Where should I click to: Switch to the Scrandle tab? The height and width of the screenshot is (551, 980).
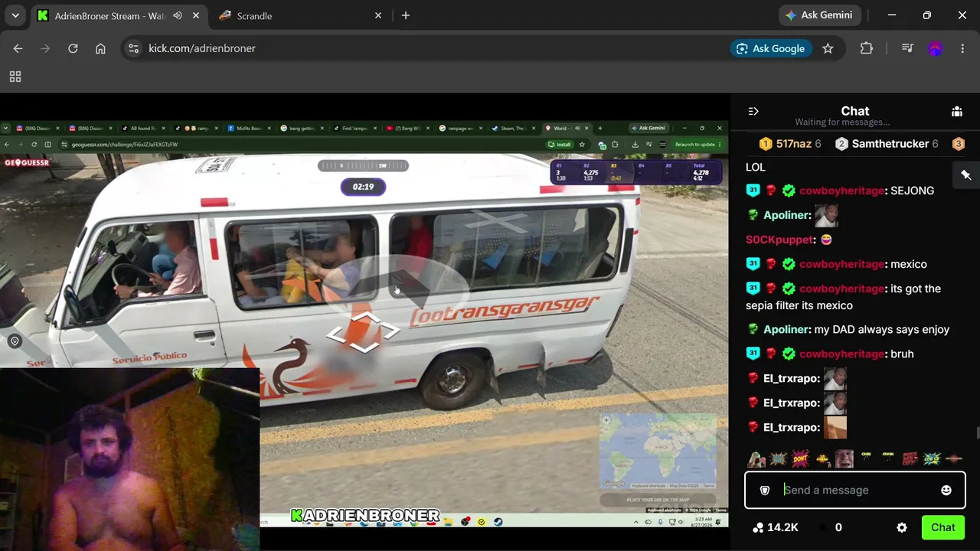[300, 15]
